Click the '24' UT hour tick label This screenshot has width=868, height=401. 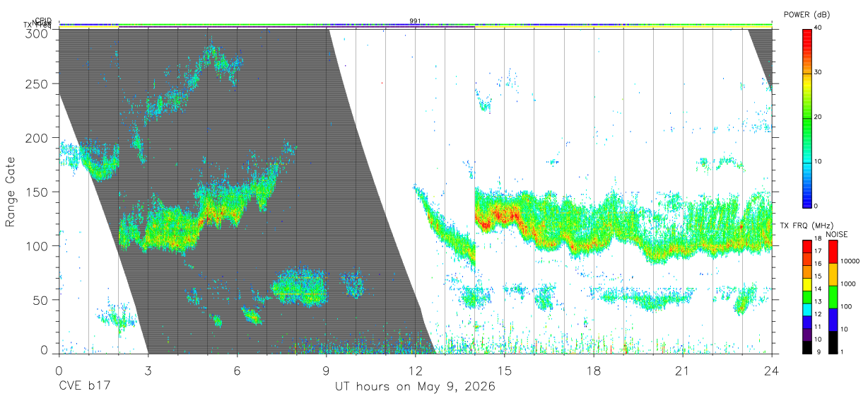[772, 371]
